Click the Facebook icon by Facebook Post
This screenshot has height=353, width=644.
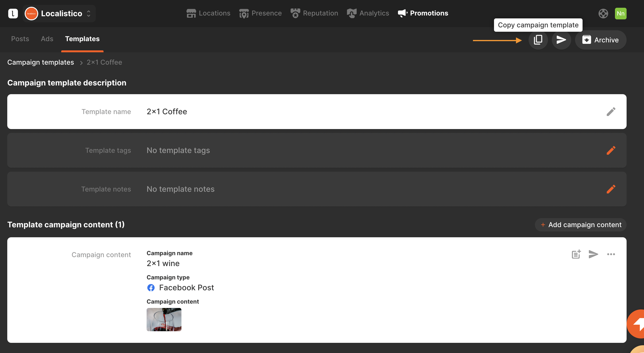coord(151,288)
